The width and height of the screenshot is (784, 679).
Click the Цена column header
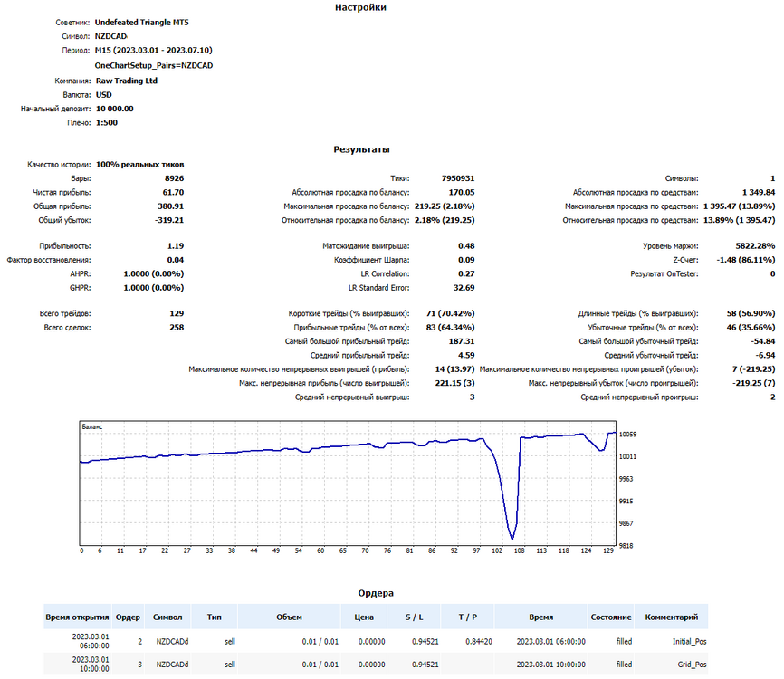364,617
